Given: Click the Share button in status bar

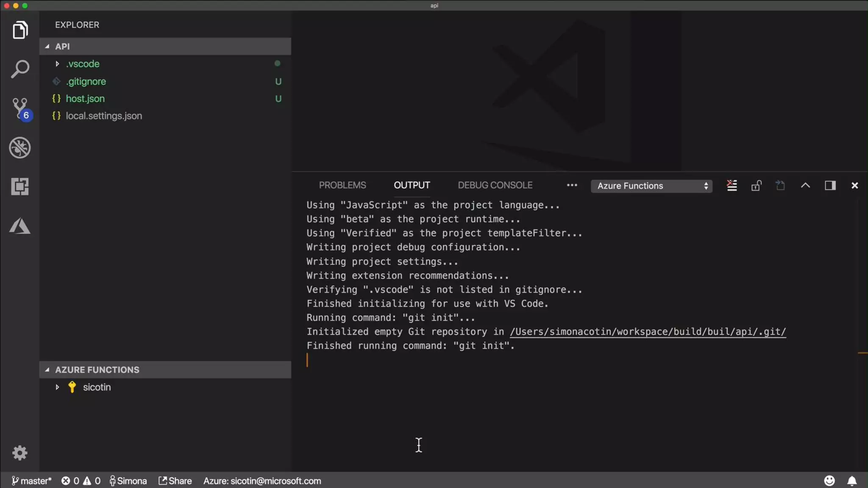Looking at the screenshot, I should 175,481.
